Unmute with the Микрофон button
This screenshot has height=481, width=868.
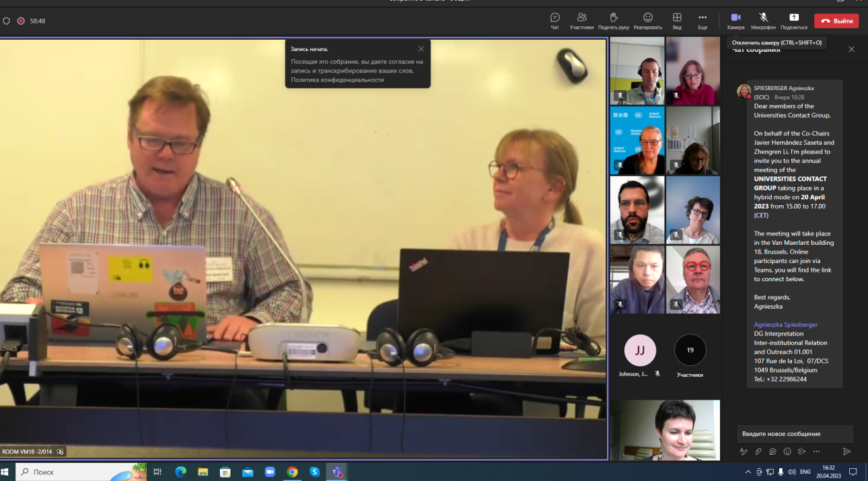click(763, 20)
